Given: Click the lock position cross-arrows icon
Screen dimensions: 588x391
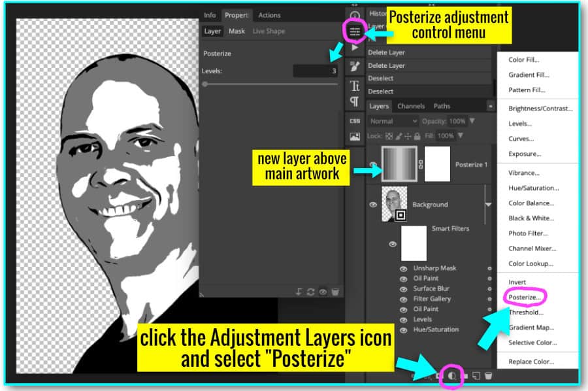Looking at the screenshot, I should (x=408, y=136).
